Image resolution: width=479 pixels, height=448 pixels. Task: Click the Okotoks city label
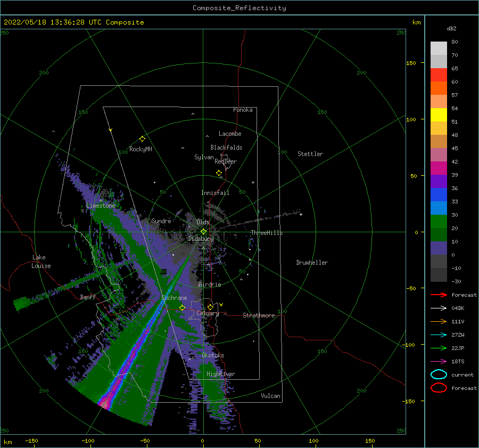(x=213, y=355)
